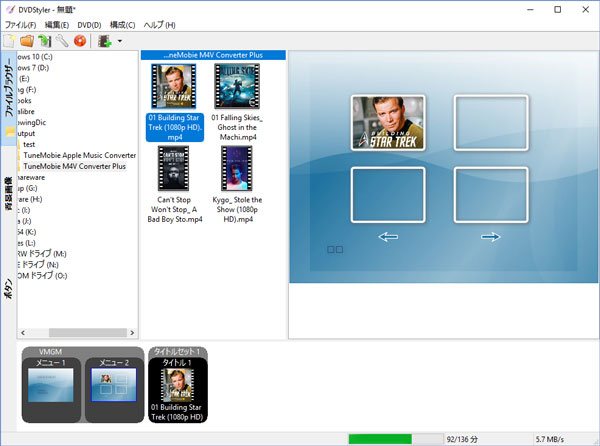Screen dimensions: 600x446
Task: Click the 5.7 MB/s bitrate status
Action: coord(550,439)
